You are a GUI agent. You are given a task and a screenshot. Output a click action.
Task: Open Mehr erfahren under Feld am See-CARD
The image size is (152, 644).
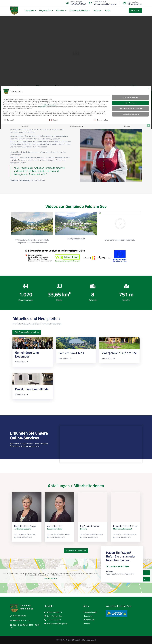point(65,358)
